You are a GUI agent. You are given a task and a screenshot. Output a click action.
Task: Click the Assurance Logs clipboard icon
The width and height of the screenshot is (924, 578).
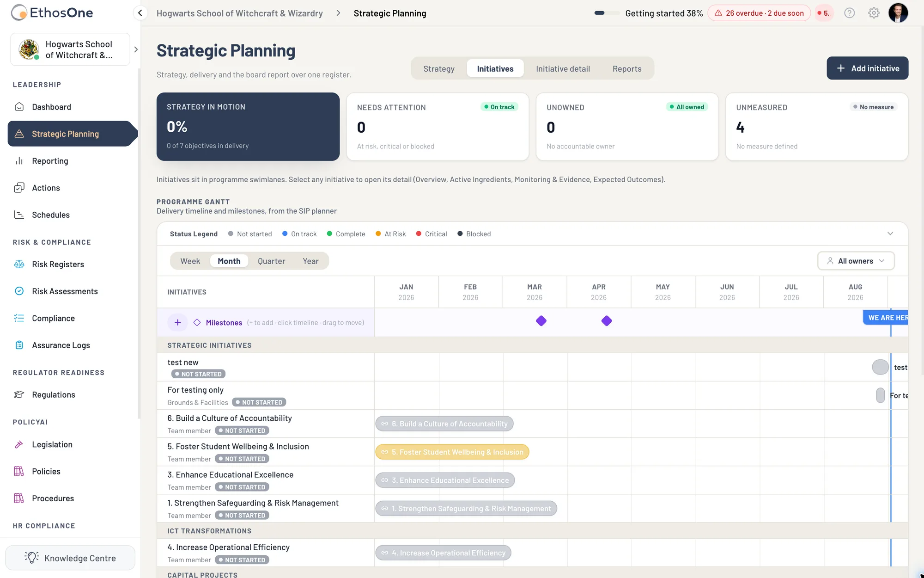[19, 345]
